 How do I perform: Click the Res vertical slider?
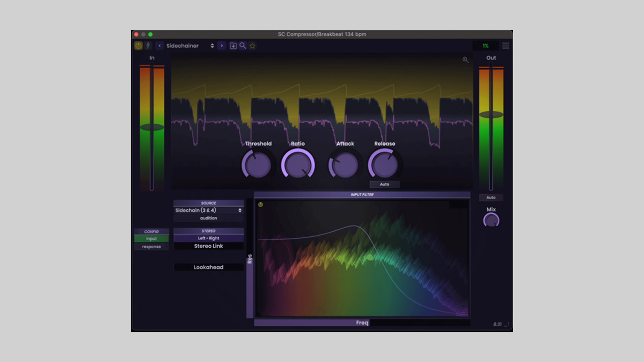click(x=250, y=258)
